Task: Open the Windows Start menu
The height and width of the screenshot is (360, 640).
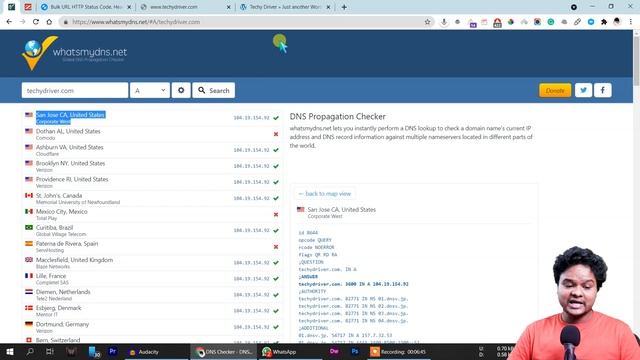Action: (x=10, y=351)
